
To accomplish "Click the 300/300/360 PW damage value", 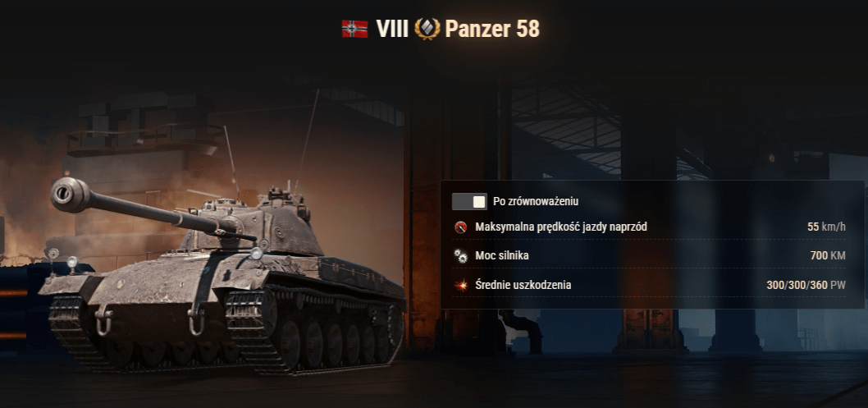I will [806, 285].
